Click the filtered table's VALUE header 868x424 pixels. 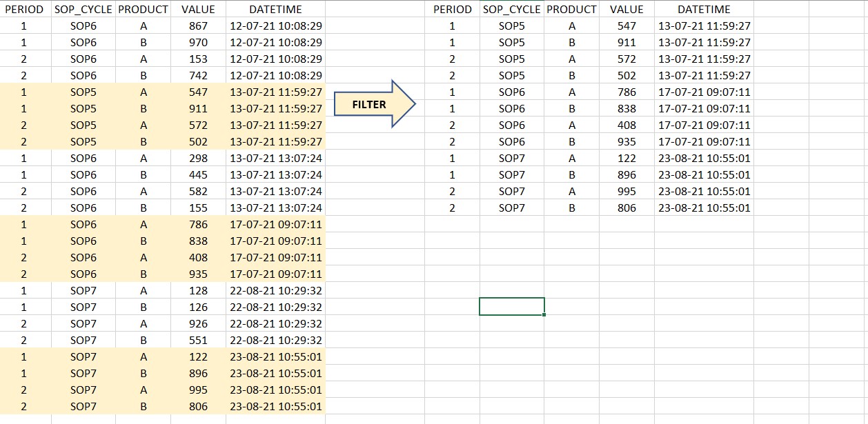tap(627, 9)
